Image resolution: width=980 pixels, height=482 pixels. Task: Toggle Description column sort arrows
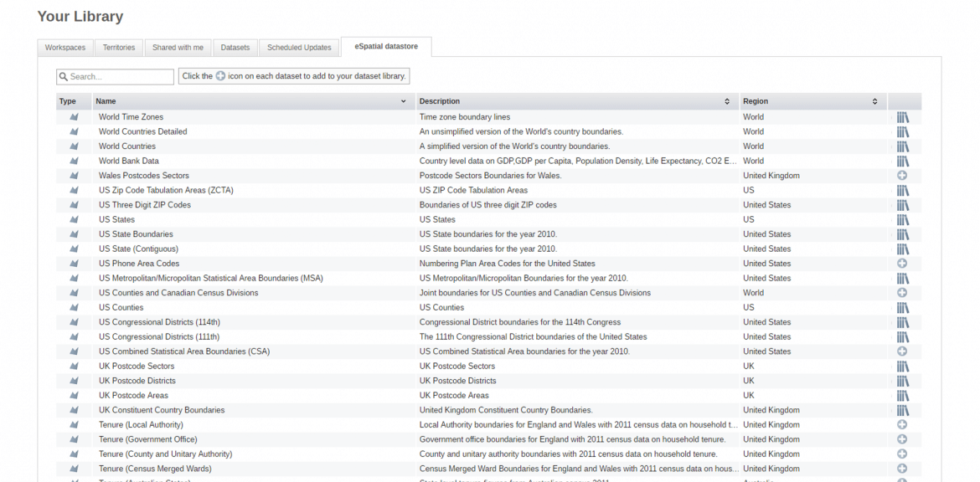click(x=727, y=101)
